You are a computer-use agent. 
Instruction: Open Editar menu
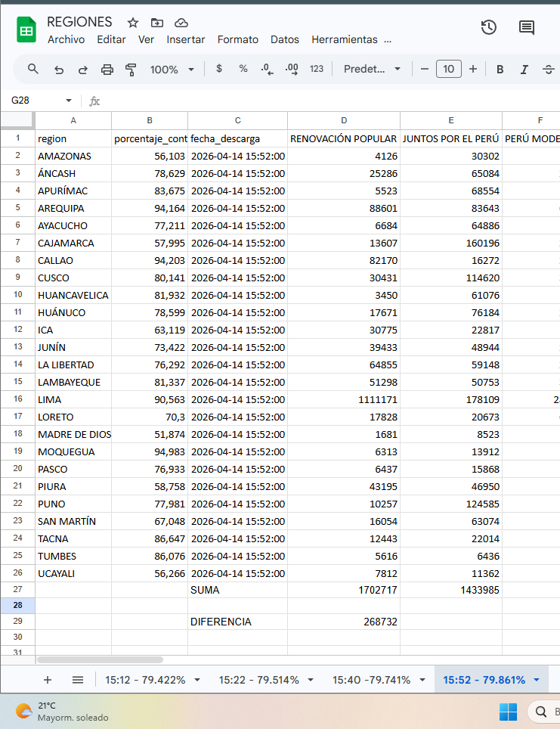111,39
